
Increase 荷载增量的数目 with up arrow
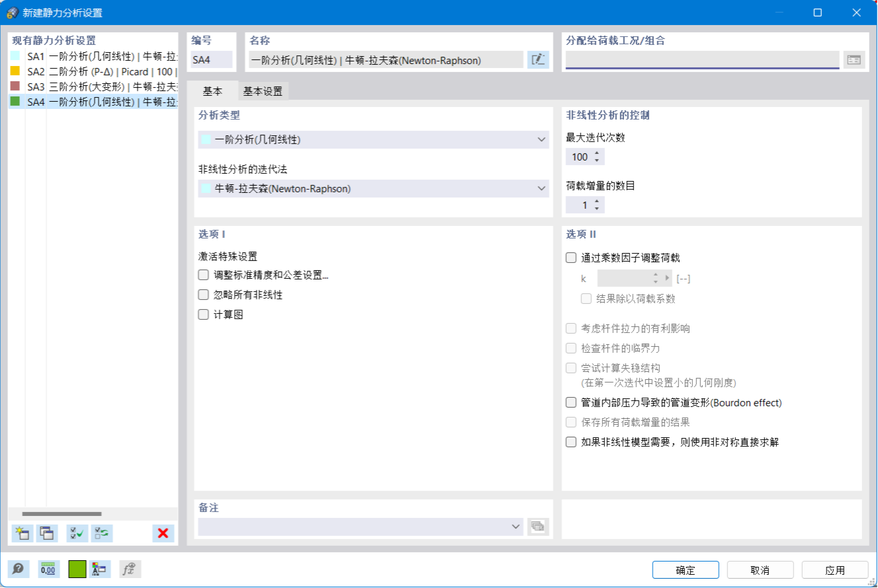[x=597, y=202]
